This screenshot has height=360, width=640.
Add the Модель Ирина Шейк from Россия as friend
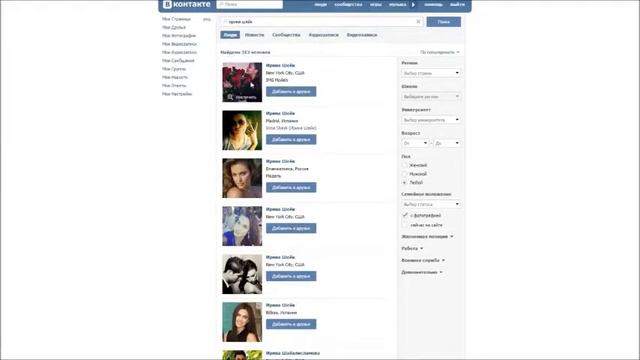click(x=291, y=188)
